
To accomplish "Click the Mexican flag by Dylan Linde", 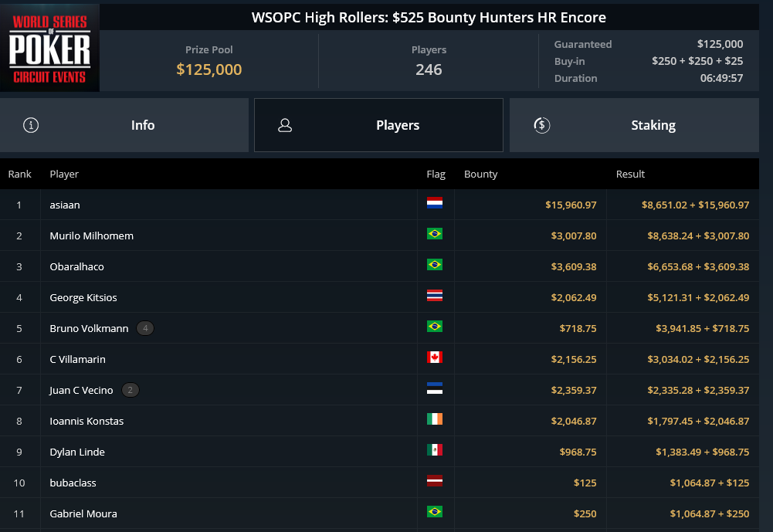I will click(435, 450).
